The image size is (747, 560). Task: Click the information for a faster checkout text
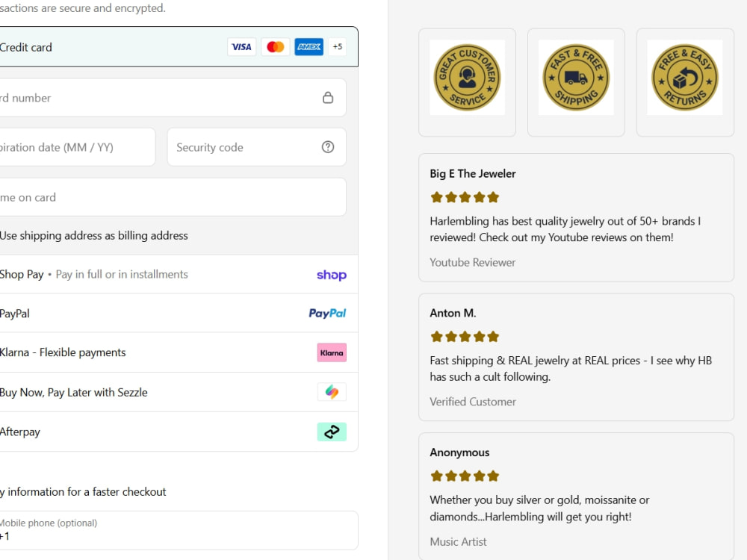tap(83, 492)
